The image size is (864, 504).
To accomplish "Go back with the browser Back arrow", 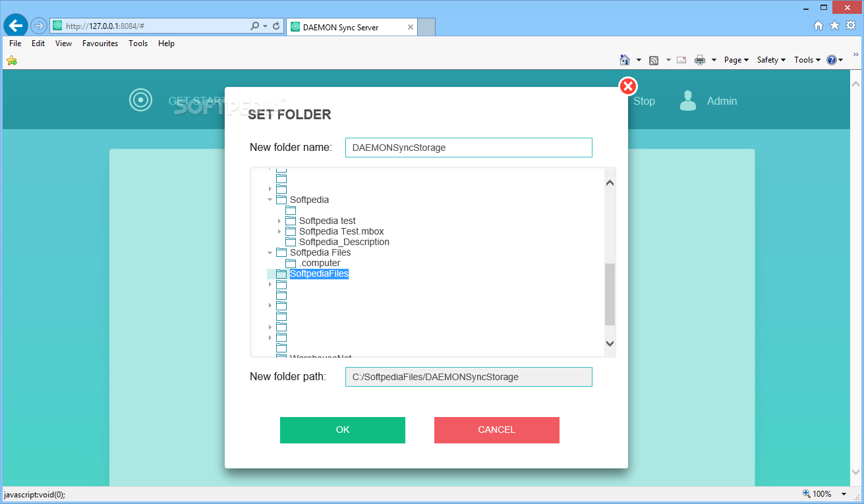I will (16, 26).
